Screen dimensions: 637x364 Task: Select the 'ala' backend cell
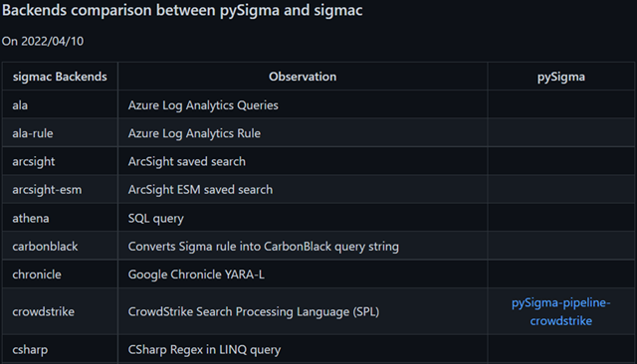60,105
